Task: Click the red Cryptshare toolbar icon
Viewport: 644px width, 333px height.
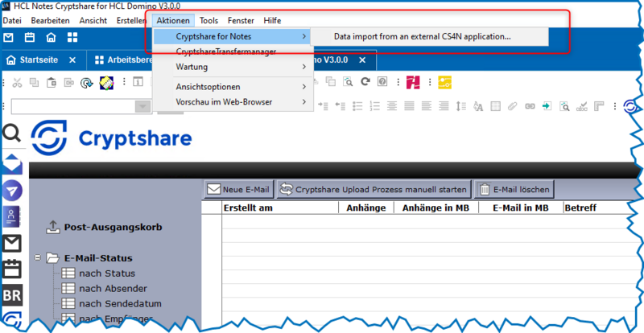Action: (x=414, y=81)
